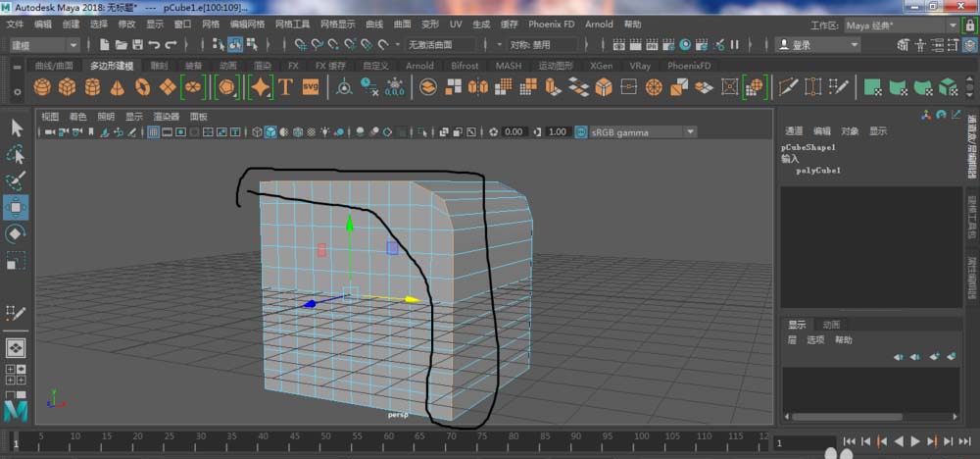Viewport: 980px width, 459px height.
Task: Open the 建模 menu set dropdown
Action: point(73,44)
